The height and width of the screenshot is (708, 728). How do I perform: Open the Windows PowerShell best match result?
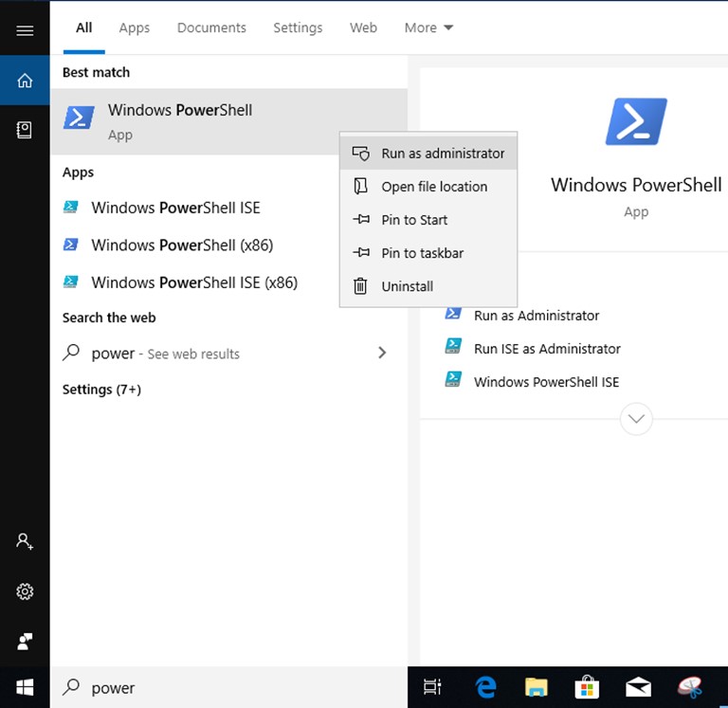point(228,121)
